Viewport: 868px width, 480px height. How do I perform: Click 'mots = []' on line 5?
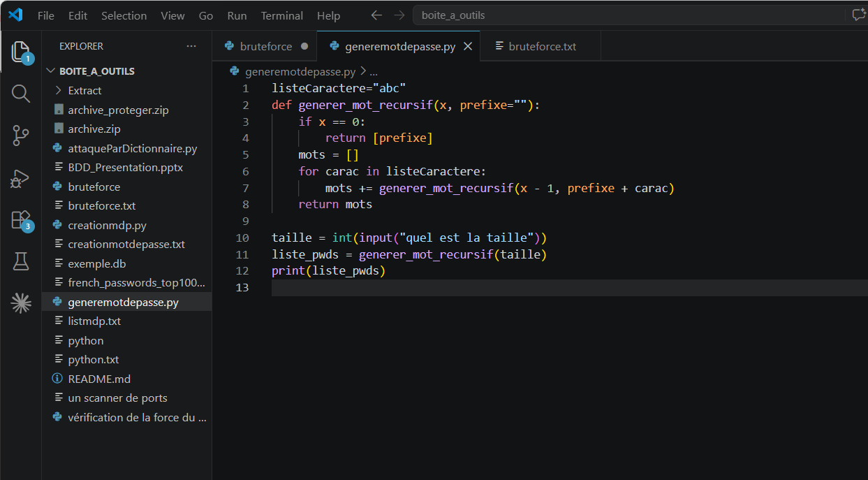pyautogui.click(x=329, y=154)
